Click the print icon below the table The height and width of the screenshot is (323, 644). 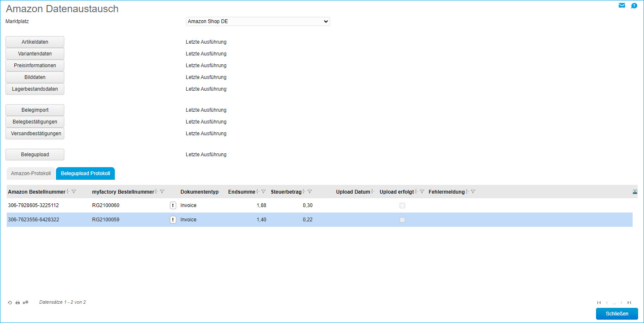[18, 302]
